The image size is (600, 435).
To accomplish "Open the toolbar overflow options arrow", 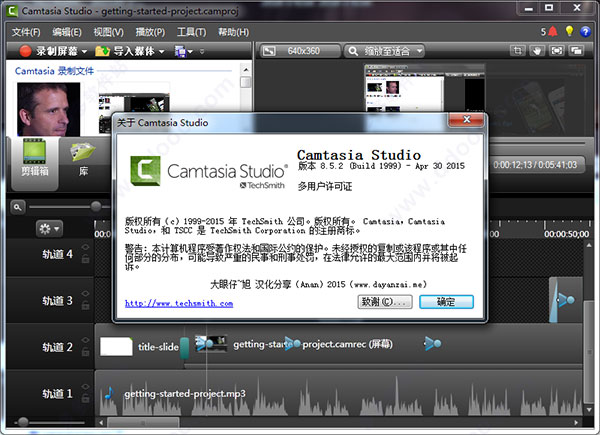I will (x=202, y=51).
